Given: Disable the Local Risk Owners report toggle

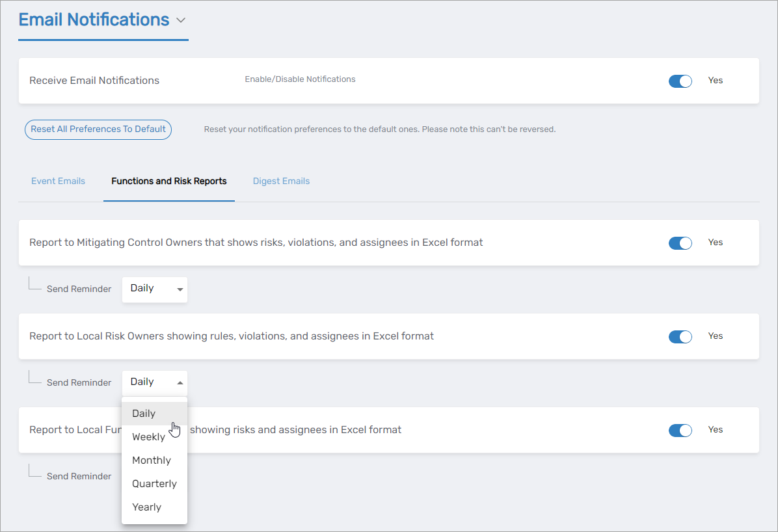Looking at the screenshot, I should pyautogui.click(x=680, y=336).
